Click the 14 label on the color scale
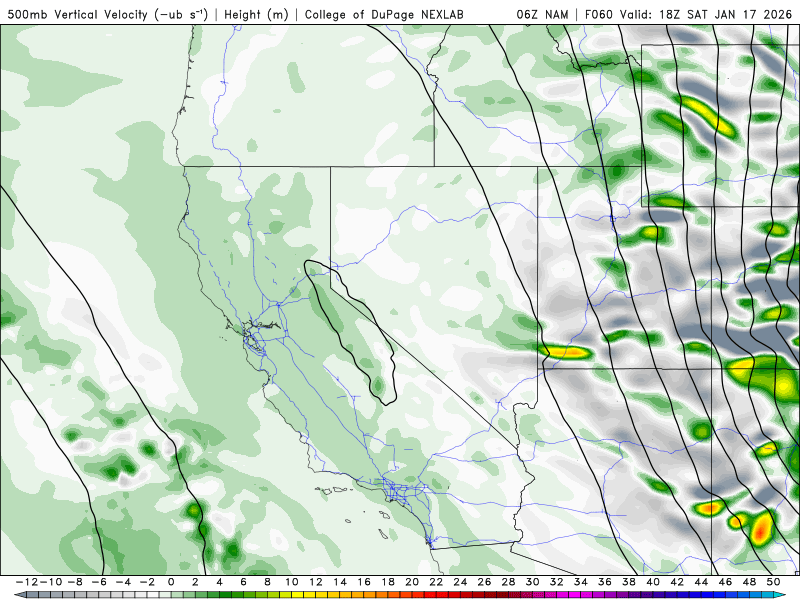 click(340, 582)
